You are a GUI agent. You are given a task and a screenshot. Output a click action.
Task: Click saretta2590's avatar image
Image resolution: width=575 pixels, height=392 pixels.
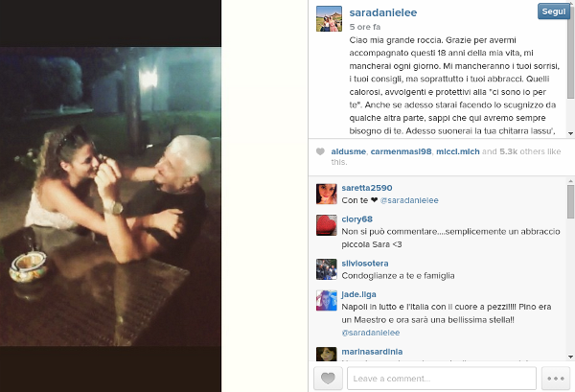point(327,194)
